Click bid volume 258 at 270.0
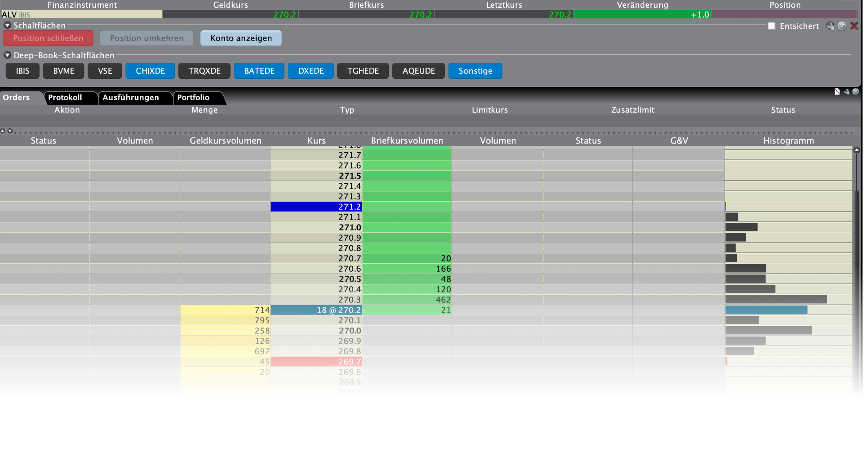 point(225,331)
